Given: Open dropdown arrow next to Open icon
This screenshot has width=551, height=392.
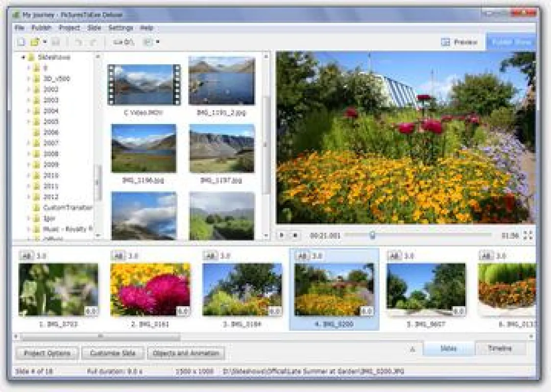Looking at the screenshot, I should pyautogui.click(x=45, y=42).
